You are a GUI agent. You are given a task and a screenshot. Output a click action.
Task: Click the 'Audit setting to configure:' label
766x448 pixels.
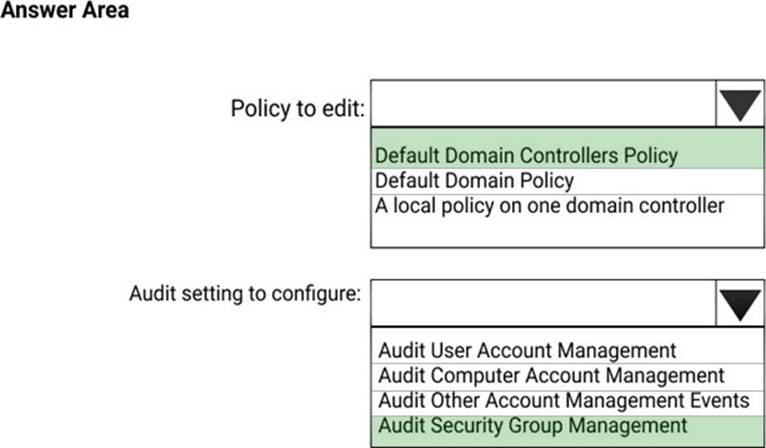(x=245, y=294)
